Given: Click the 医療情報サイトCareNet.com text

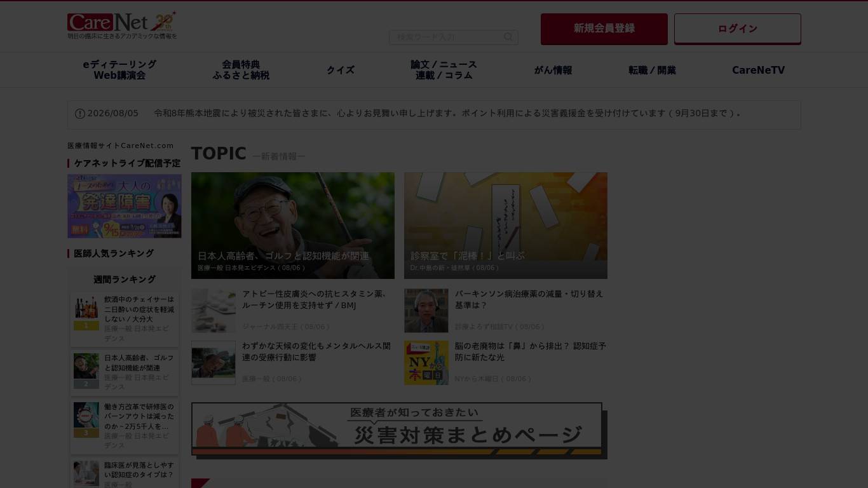Looking at the screenshot, I should tap(121, 146).
